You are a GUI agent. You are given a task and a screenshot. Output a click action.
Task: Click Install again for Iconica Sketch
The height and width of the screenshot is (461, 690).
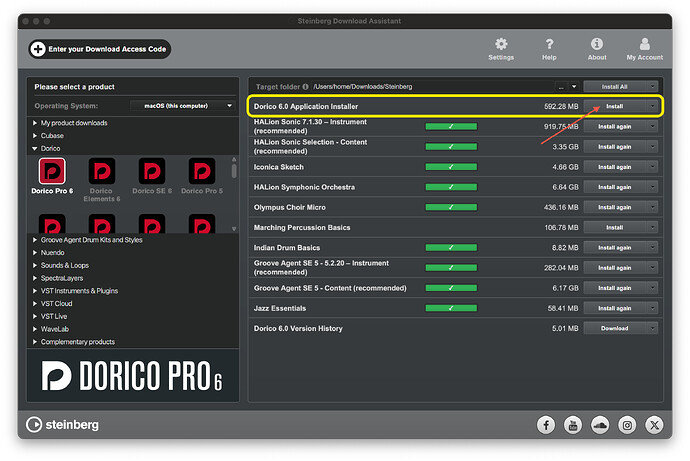pyautogui.click(x=614, y=167)
